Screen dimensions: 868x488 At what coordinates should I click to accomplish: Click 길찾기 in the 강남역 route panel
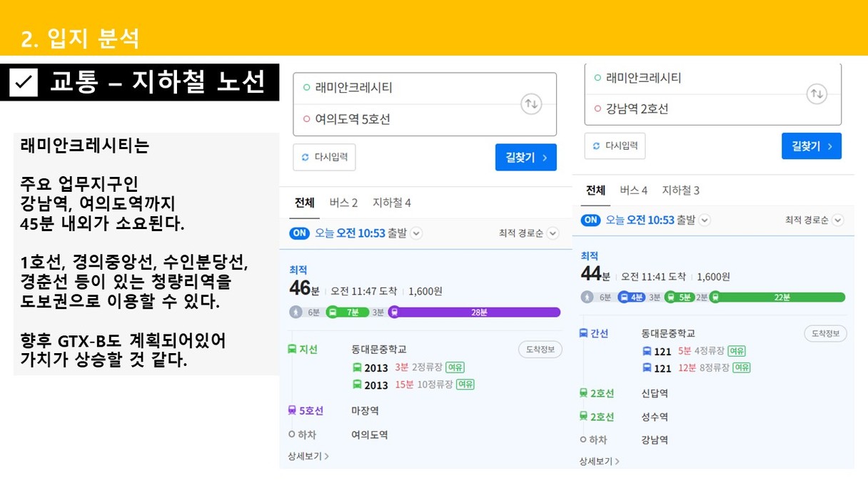tap(812, 146)
